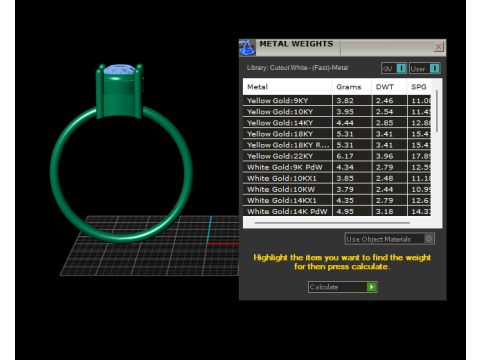Click the 6.17 grams value
Screen dimensions: 480x360
pos(345,156)
